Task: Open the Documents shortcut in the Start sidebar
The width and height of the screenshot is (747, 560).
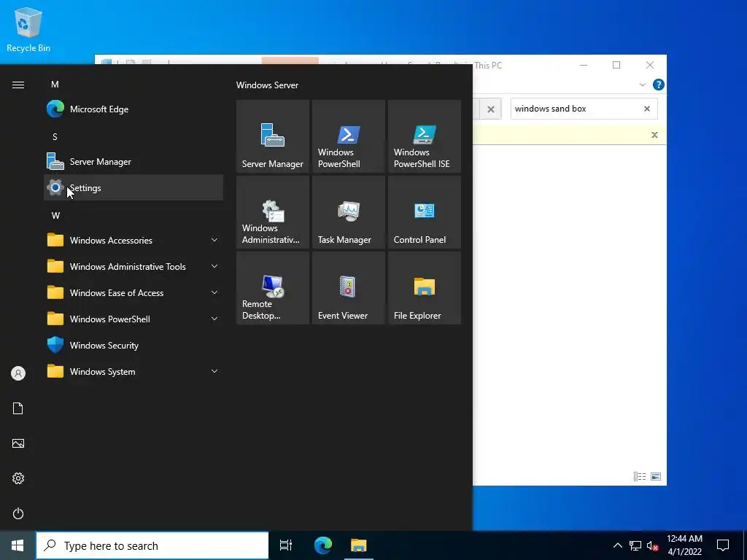Action: click(18, 408)
